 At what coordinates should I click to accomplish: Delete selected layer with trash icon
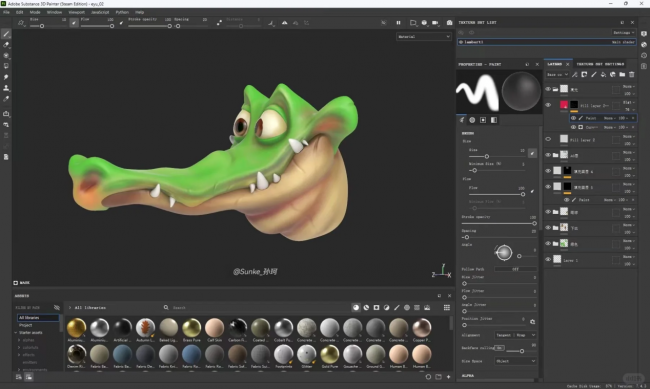[x=632, y=75]
